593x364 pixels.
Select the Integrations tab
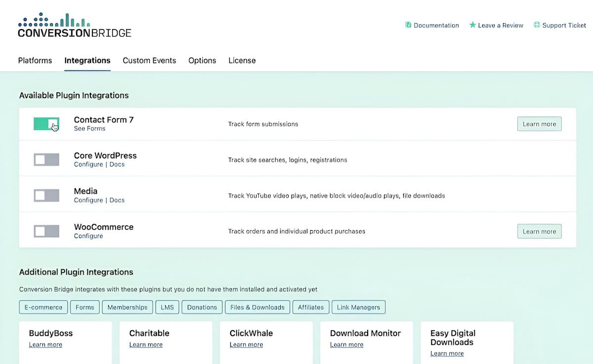pos(87,60)
